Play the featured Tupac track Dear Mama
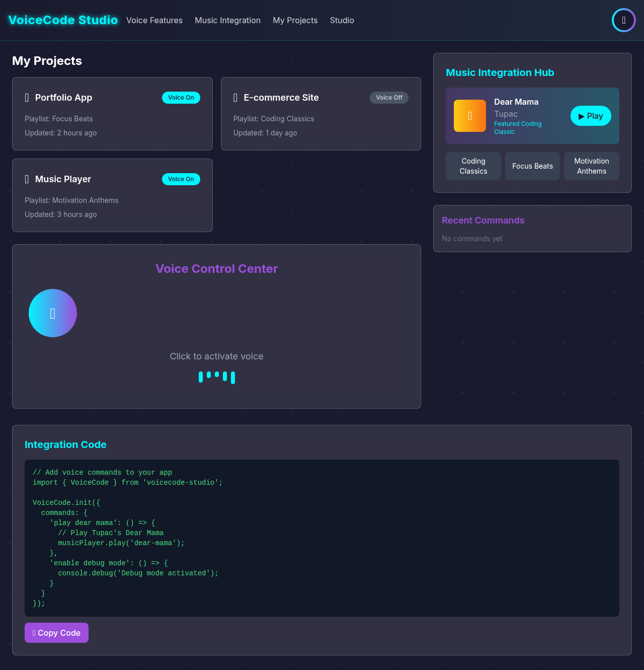644x670 pixels. (x=591, y=116)
